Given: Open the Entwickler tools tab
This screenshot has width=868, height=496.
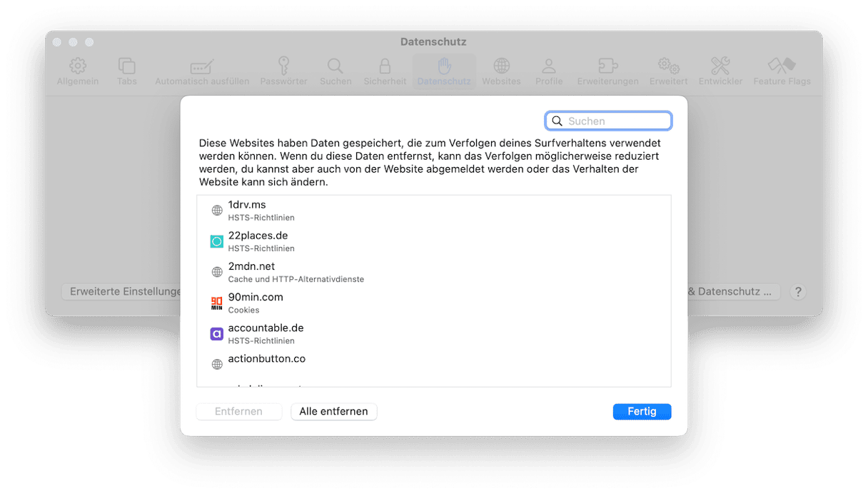Looking at the screenshot, I should 720,72.
